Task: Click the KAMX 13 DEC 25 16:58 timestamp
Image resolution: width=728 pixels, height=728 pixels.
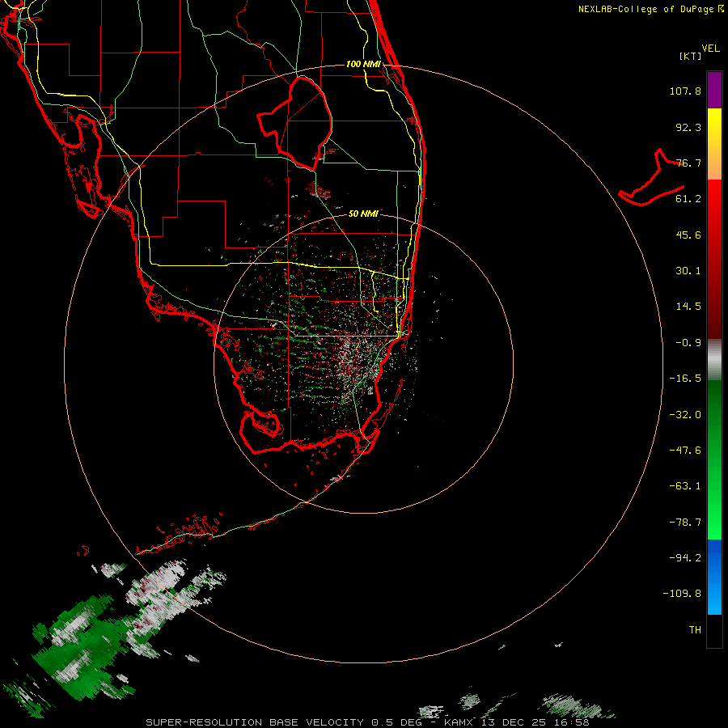Action: pos(517,722)
